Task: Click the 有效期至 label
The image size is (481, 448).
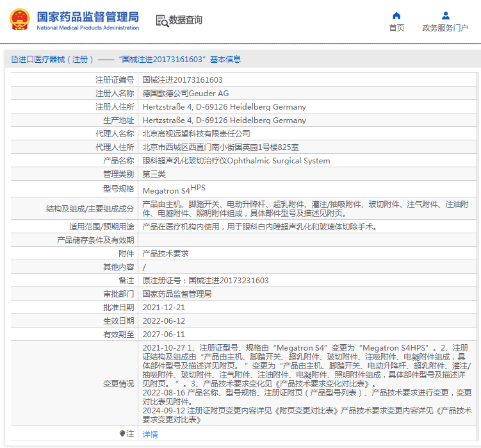Action: pos(118,334)
